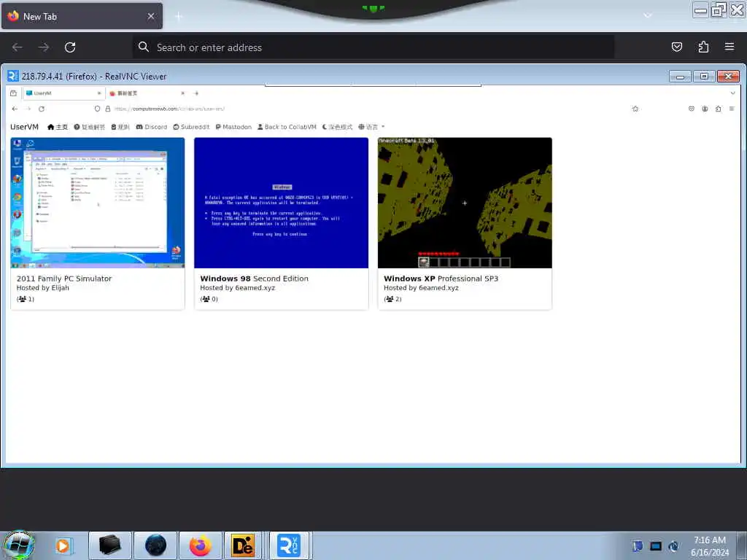This screenshot has width=747, height=560.
Task: Open Windows XP Professional Minecraft thumbnail
Action: (x=465, y=203)
